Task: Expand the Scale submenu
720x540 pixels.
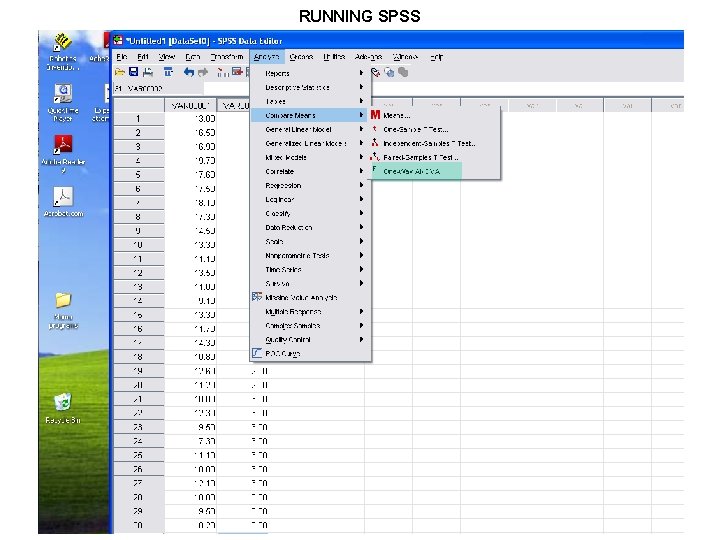Action: 310,242
